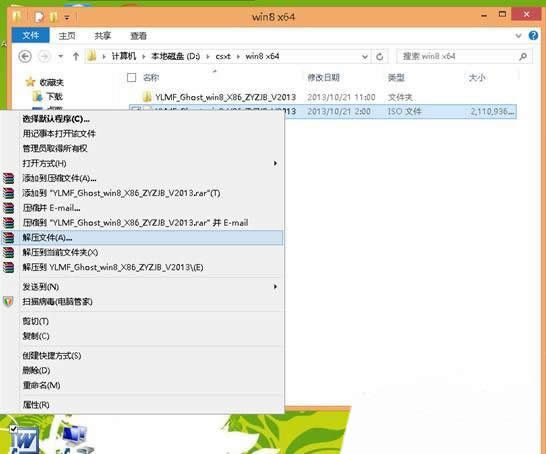Click csxt in the address breadcrumb
Image resolution: width=546 pixels, height=454 pixels.
point(223,56)
